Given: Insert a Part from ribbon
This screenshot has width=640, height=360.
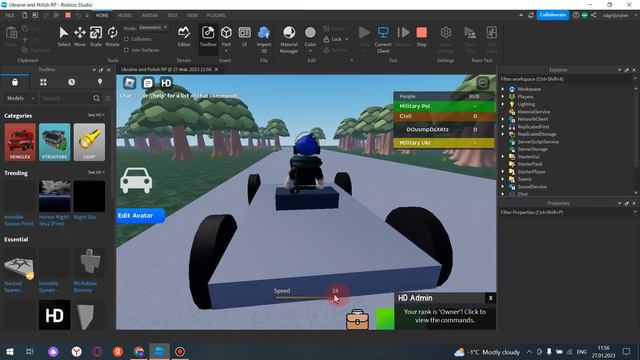Looking at the screenshot, I should pyautogui.click(x=226, y=38).
